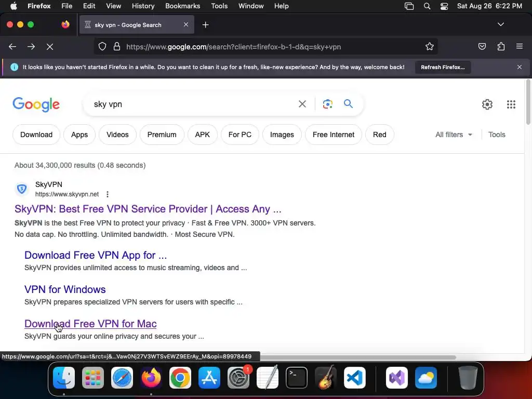The image size is (532, 399).
Task: Open a new tab with plus button
Action: (x=205, y=25)
